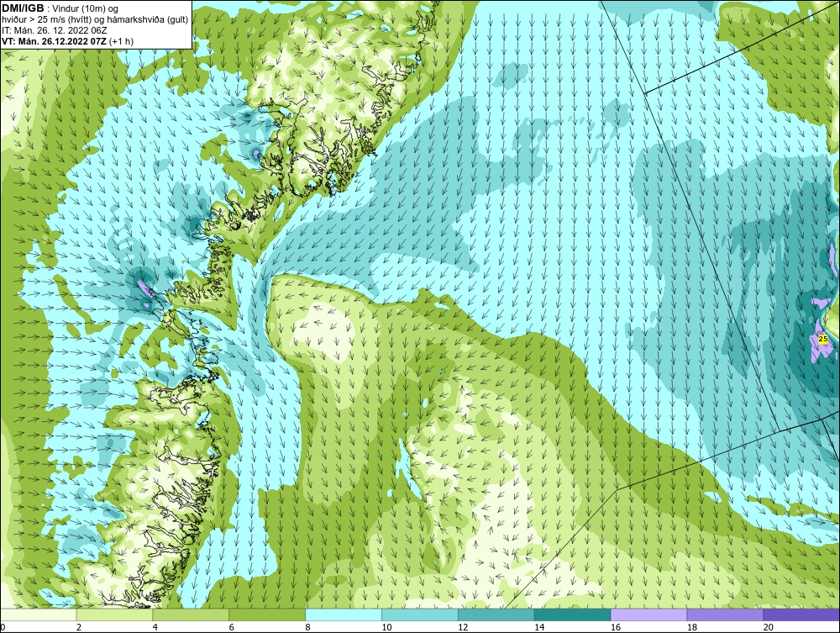Click the 'VT: Mán. 26.12.2022 07Z' line
The width and height of the screenshot is (840, 633).
click(54, 41)
